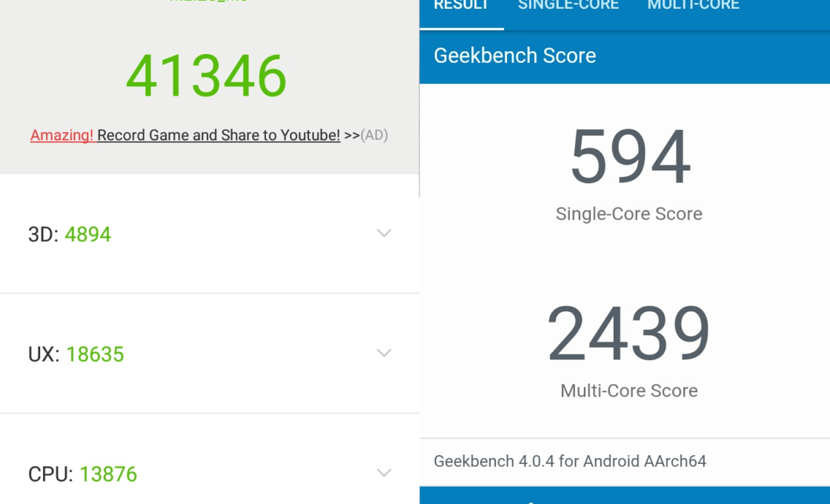Click the Multi-Core Score label
830x504 pixels.
tap(629, 391)
